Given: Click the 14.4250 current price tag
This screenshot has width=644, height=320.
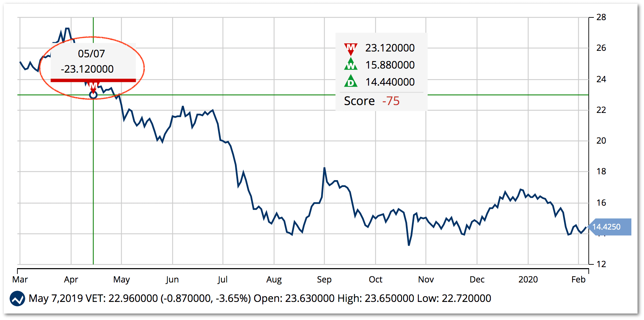Looking at the screenshot, I should [610, 227].
